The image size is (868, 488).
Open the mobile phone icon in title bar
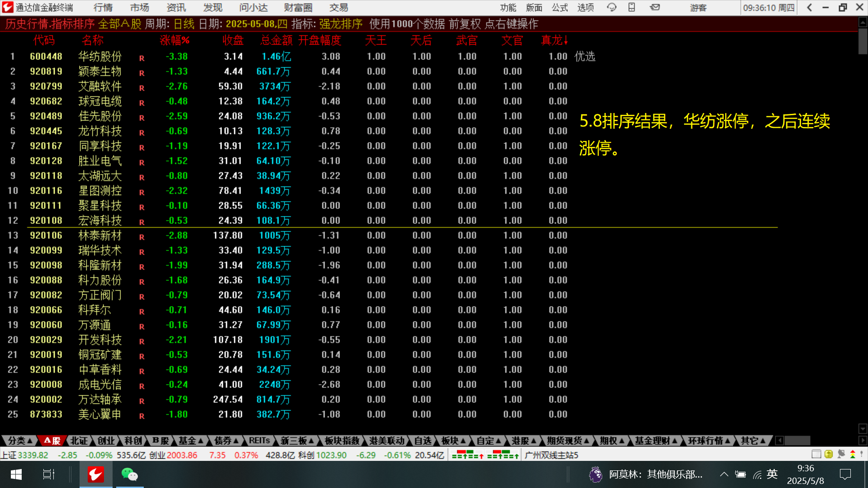(x=632, y=7)
